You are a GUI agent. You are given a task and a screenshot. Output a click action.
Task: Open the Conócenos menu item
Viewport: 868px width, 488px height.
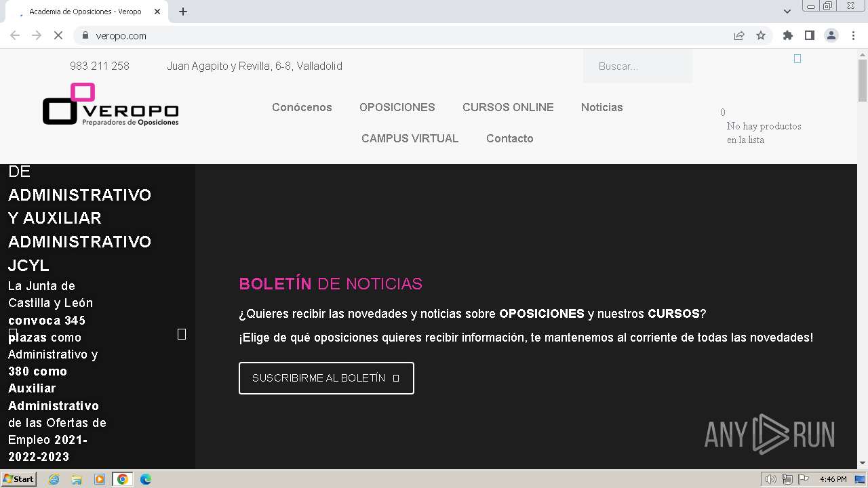point(302,107)
